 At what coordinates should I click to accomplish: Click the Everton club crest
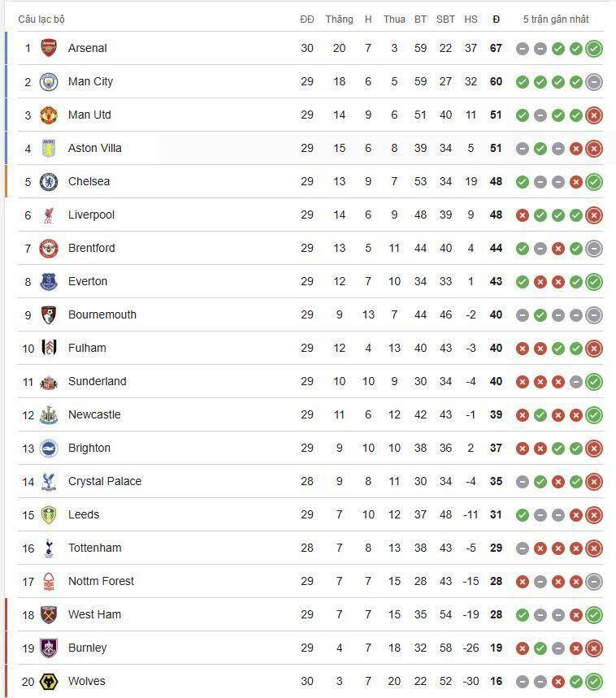(x=49, y=281)
